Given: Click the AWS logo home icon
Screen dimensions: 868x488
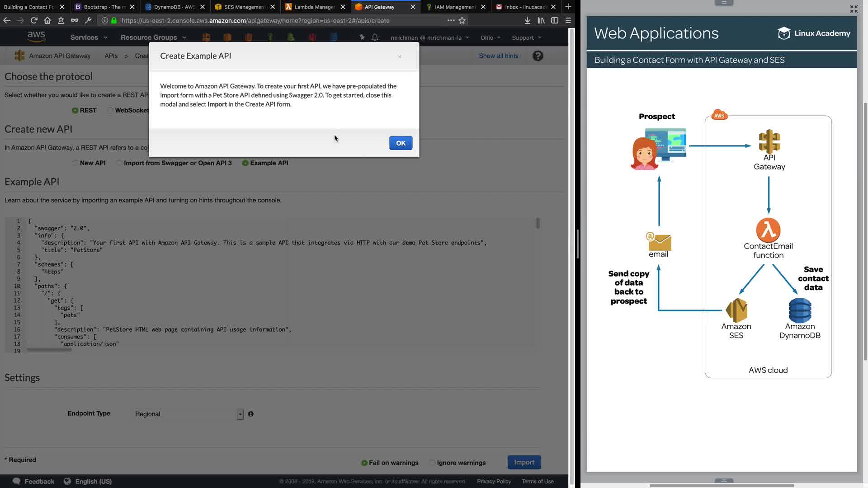Looking at the screenshot, I should 36,37.
